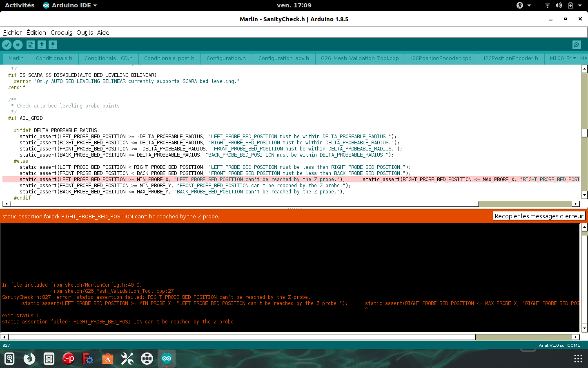
Task: Click the Arduino IDE dock icon
Action: (166, 359)
